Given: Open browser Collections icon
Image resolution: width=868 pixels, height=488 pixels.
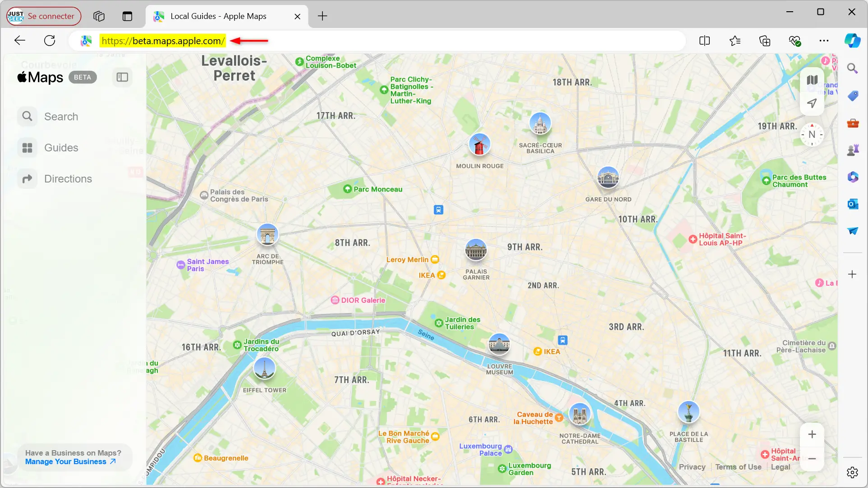Looking at the screenshot, I should [765, 41].
